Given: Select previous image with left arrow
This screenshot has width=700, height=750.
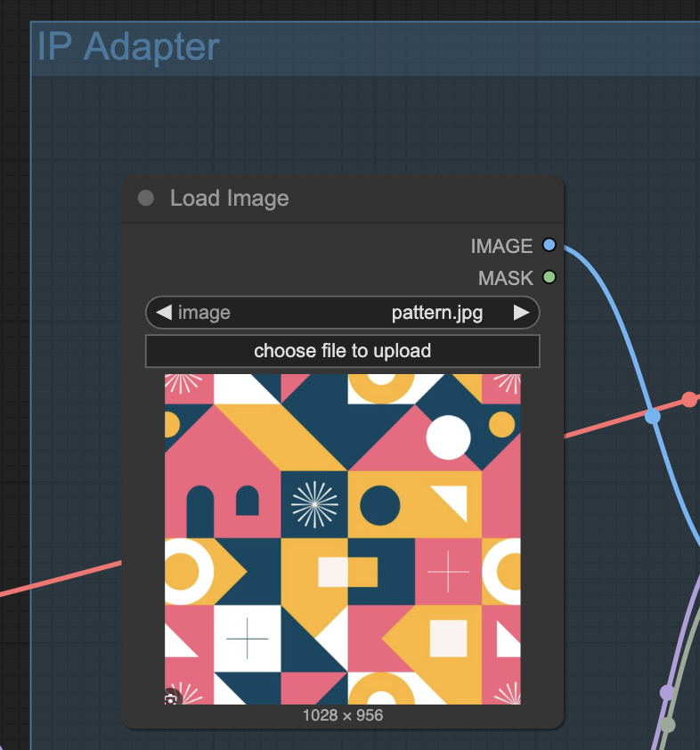Looking at the screenshot, I should point(164,313).
